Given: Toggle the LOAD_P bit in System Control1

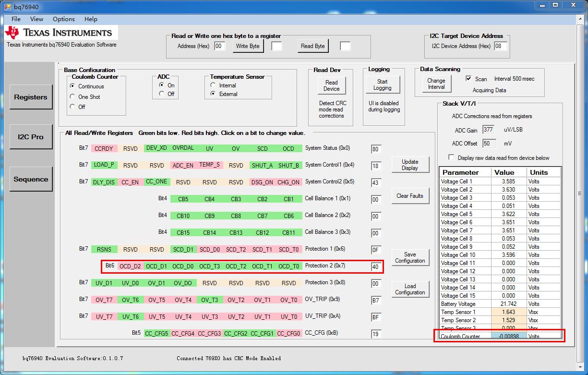Looking at the screenshot, I should (x=104, y=165).
